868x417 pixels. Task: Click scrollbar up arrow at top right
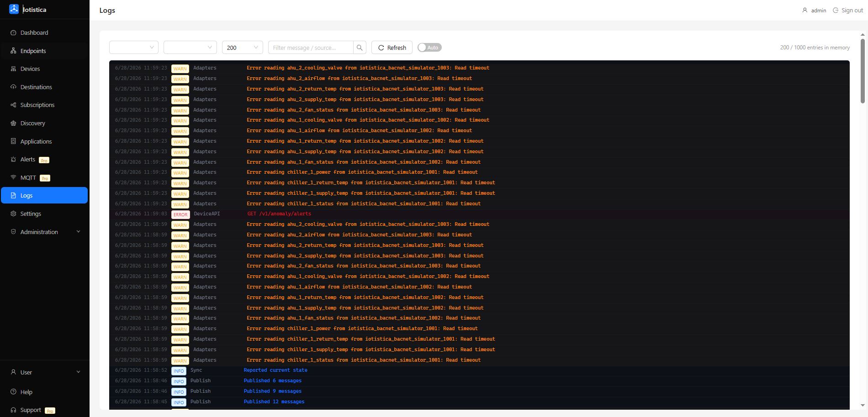point(863,34)
